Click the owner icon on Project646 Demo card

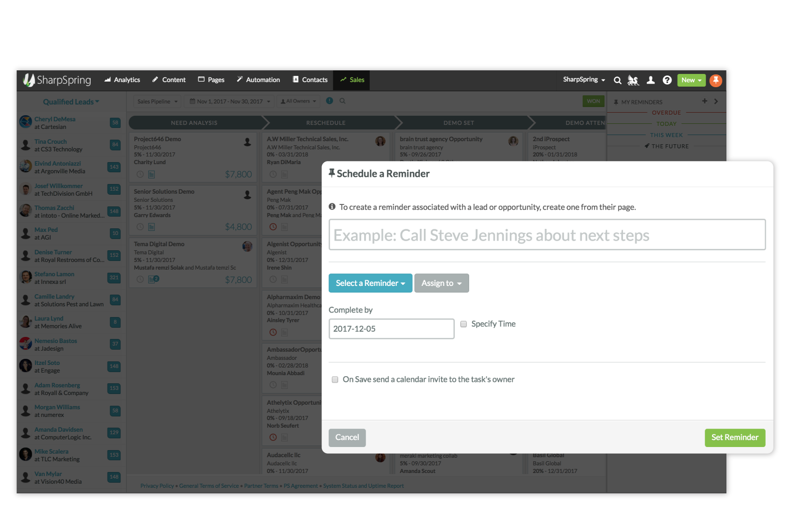248,142
